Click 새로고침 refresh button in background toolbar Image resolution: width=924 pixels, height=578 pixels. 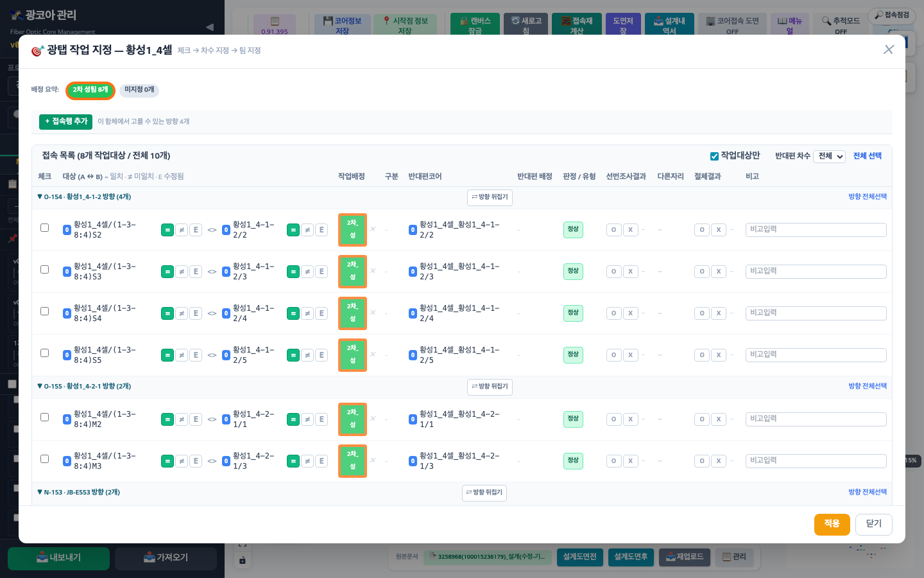(526, 25)
